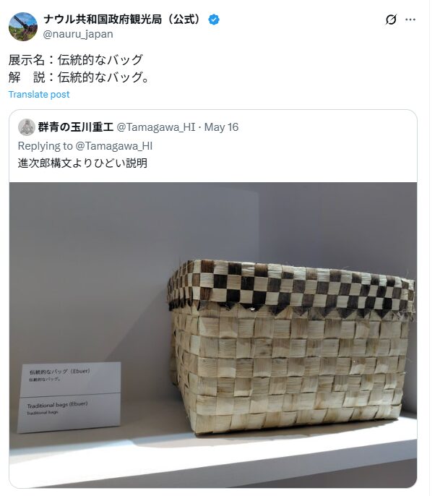
Task: Open the Grok explain-post icon
Action: [391, 20]
